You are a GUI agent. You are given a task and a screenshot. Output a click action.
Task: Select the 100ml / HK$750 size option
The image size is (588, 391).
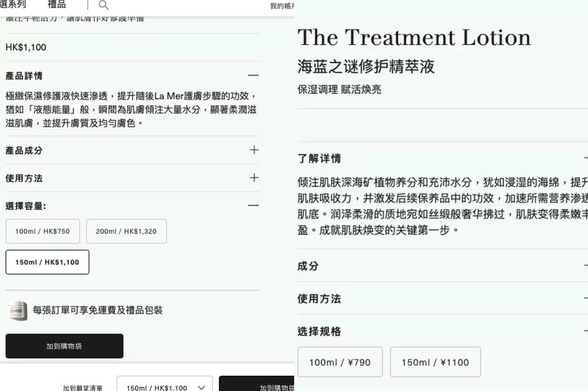tap(43, 231)
